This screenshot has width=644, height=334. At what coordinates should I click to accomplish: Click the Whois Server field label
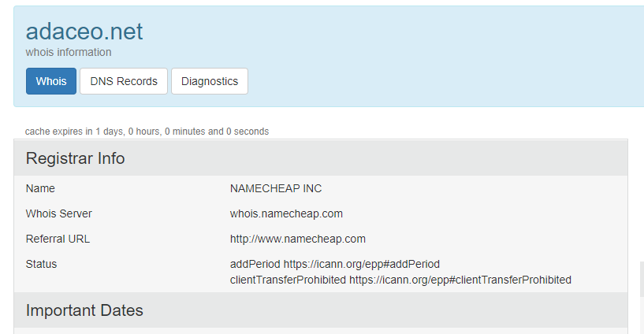click(x=59, y=213)
